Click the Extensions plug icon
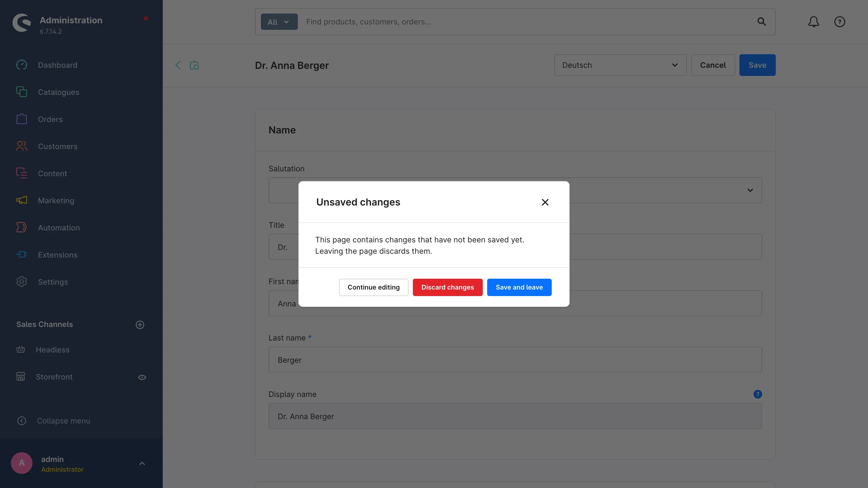868x488 pixels. [x=22, y=254]
